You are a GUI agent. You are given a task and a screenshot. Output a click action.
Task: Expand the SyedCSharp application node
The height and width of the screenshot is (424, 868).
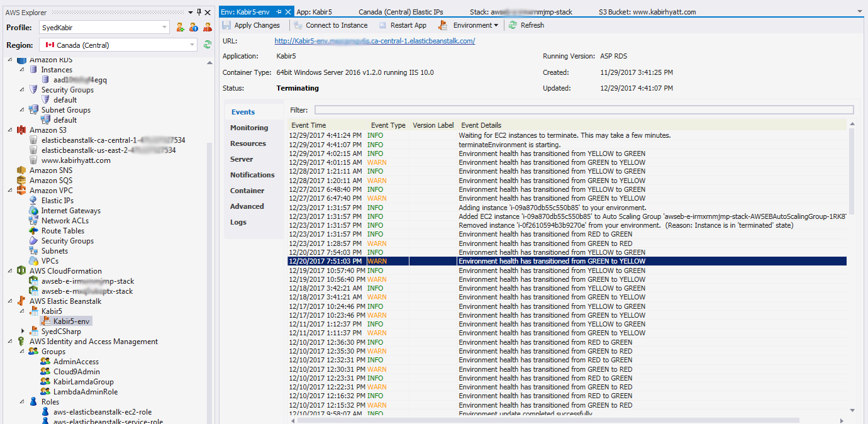[23, 332]
